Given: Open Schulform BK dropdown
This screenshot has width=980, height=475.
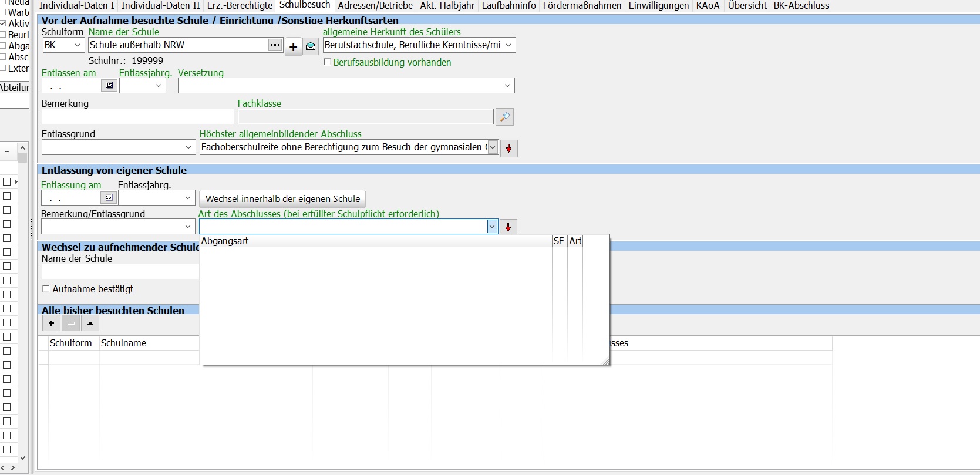Looking at the screenshot, I should pyautogui.click(x=77, y=45).
